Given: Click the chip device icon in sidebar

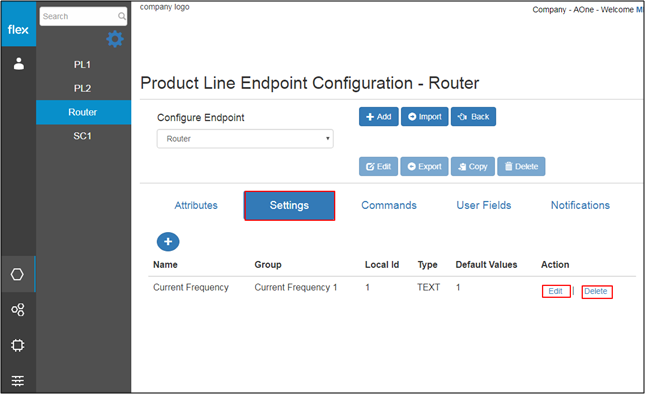Looking at the screenshot, I should pyautogui.click(x=18, y=345).
